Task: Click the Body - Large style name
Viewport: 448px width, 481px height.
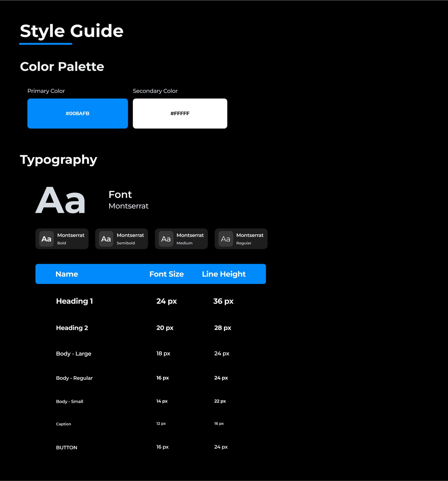Action: [74, 354]
